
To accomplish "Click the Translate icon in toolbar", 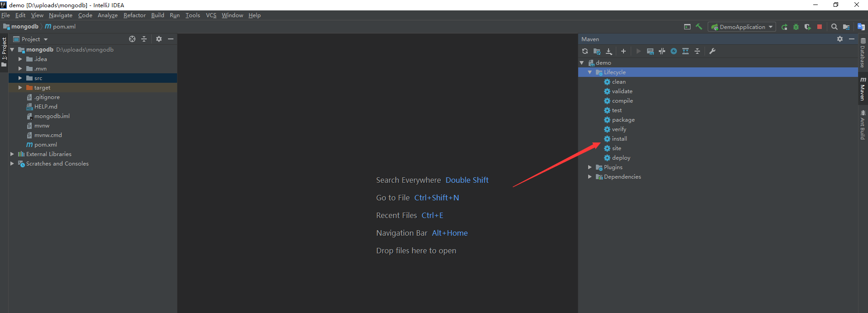I will click(x=861, y=27).
